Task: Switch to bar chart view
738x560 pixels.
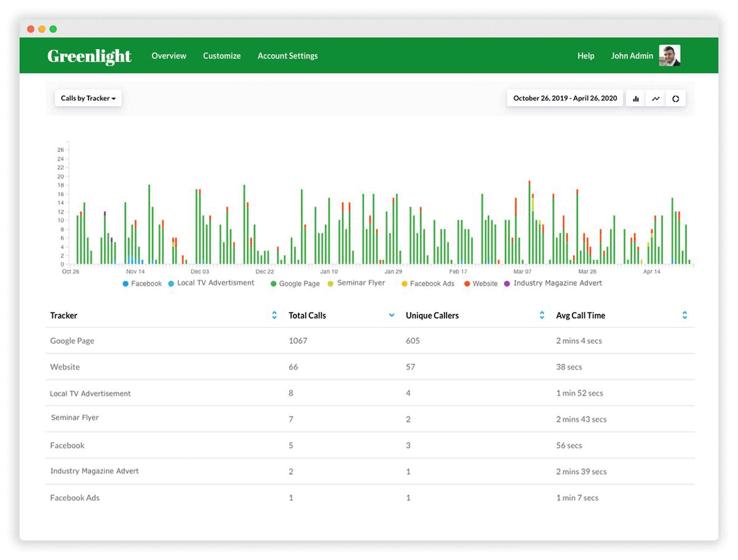Action: pyautogui.click(x=636, y=98)
